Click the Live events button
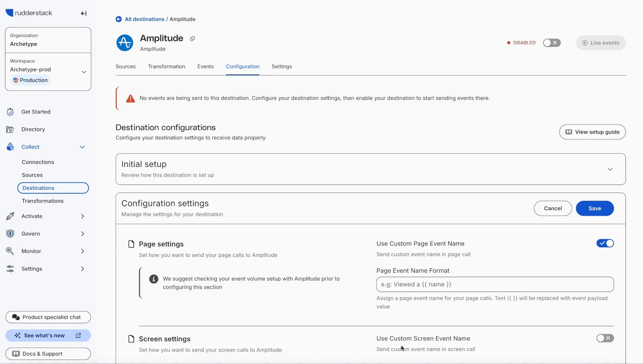 (601, 43)
